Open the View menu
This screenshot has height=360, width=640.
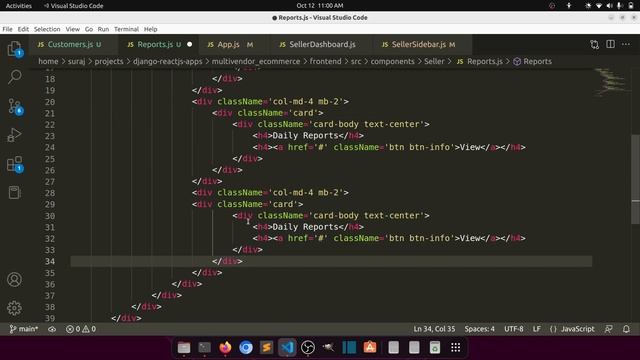click(x=73, y=29)
